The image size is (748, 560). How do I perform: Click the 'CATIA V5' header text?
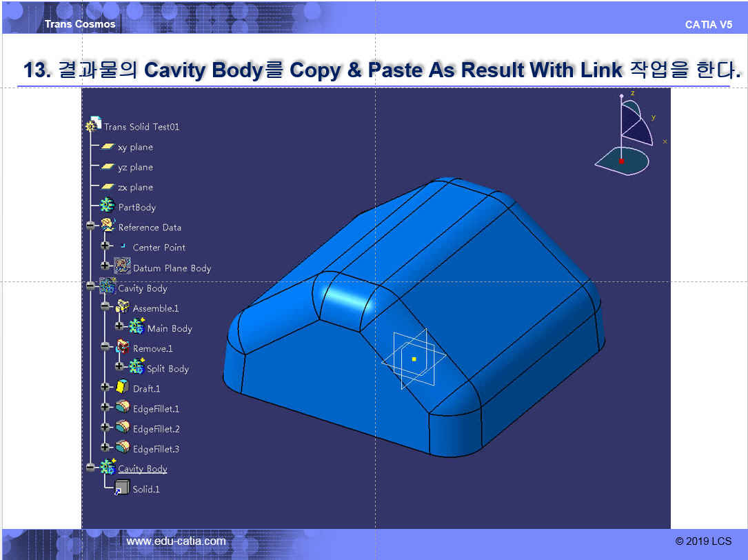tap(709, 25)
